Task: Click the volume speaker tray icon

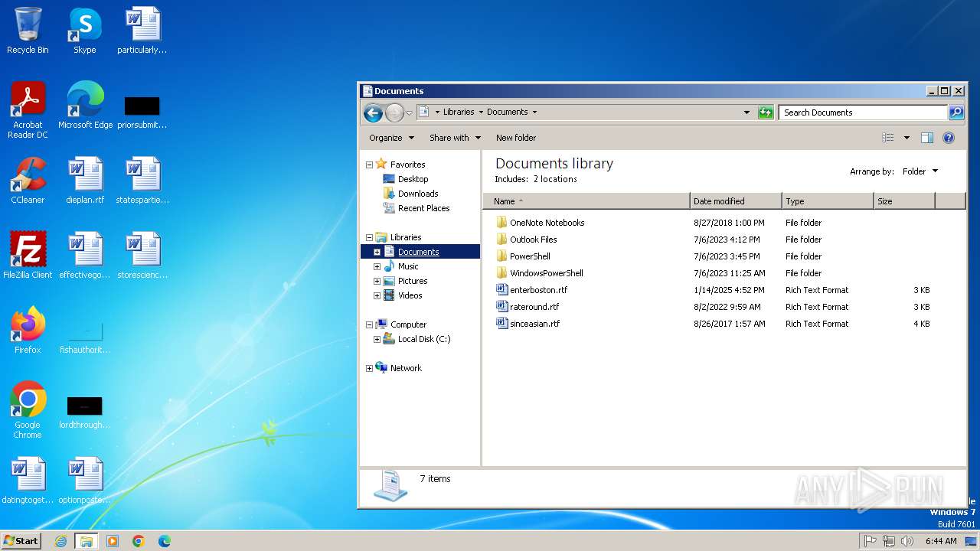Action: point(907,541)
